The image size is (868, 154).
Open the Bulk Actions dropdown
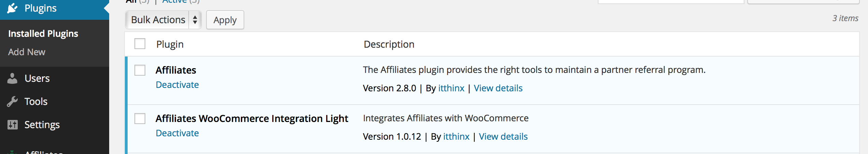click(x=163, y=20)
